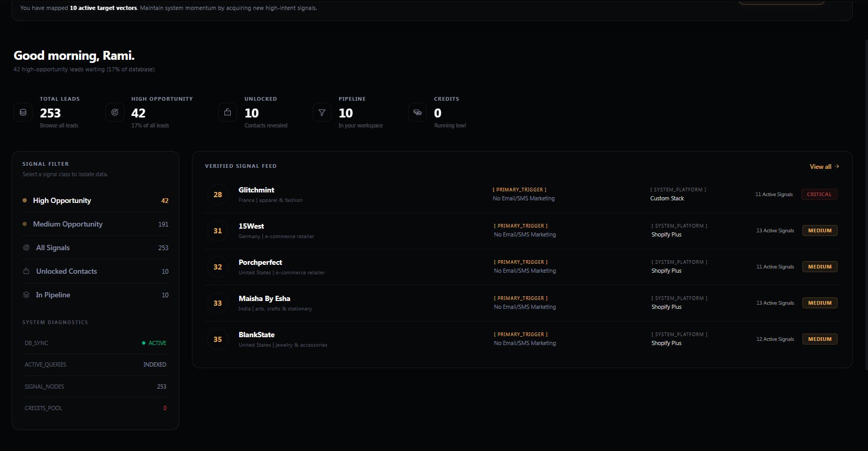The width and height of the screenshot is (868, 451).
Task: Click the Unlocked Contacts filter lock icon
Action: [26, 271]
